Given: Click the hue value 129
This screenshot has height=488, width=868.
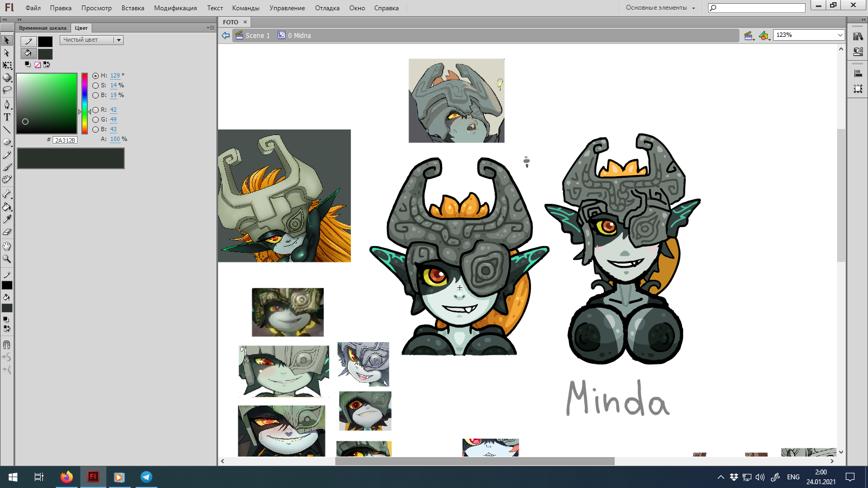Looking at the screenshot, I should 115,76.
